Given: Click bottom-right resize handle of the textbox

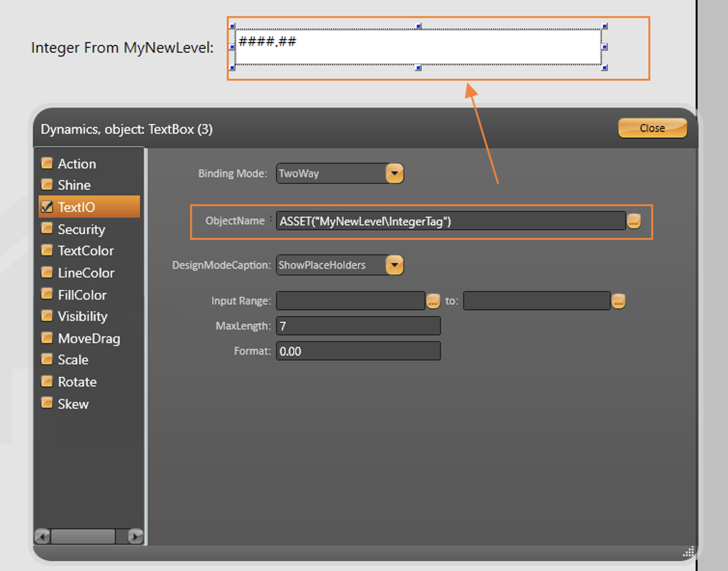Looking at the screenshot, I should (x=605, y=67).
